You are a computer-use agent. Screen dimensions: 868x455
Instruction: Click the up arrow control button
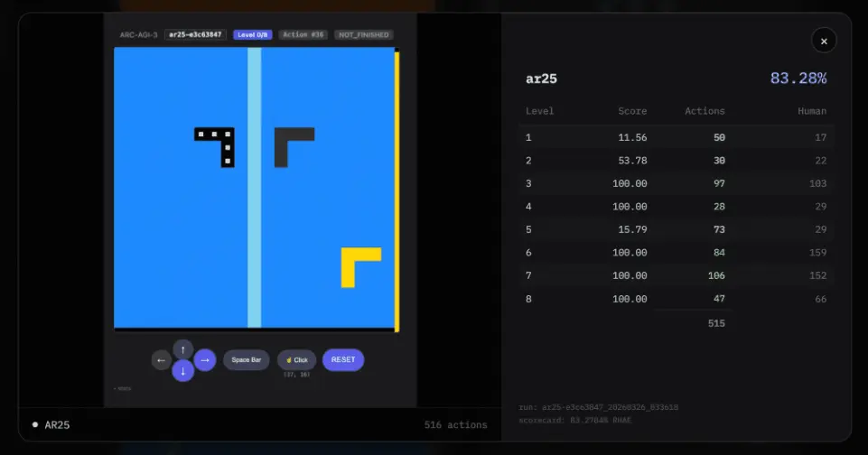(182, 350)
